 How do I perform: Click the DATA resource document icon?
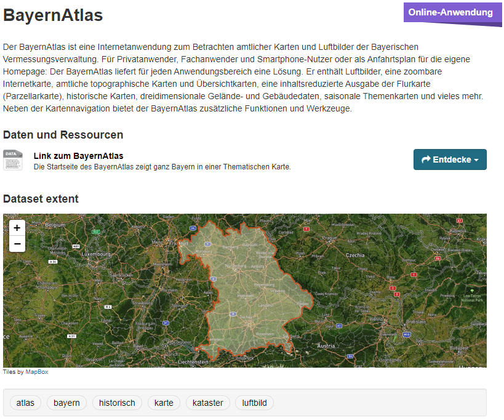click(x=13, y=160)
